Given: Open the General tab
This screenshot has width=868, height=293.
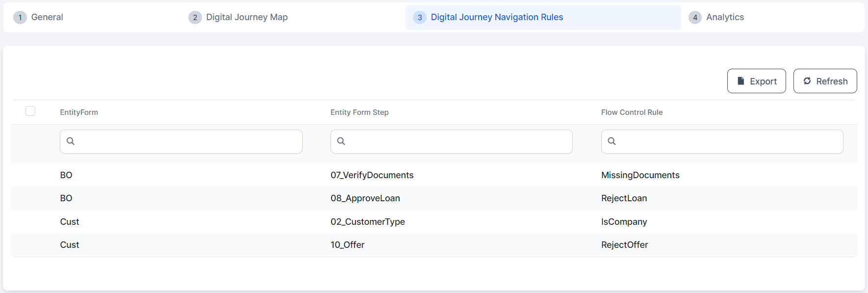Looking at the screenshot, I should click(47, 17).
